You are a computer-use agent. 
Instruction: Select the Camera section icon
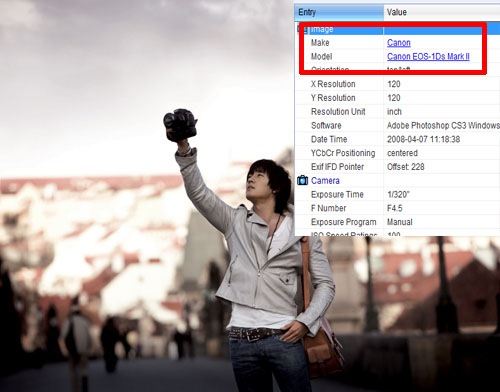coord(302,180)
